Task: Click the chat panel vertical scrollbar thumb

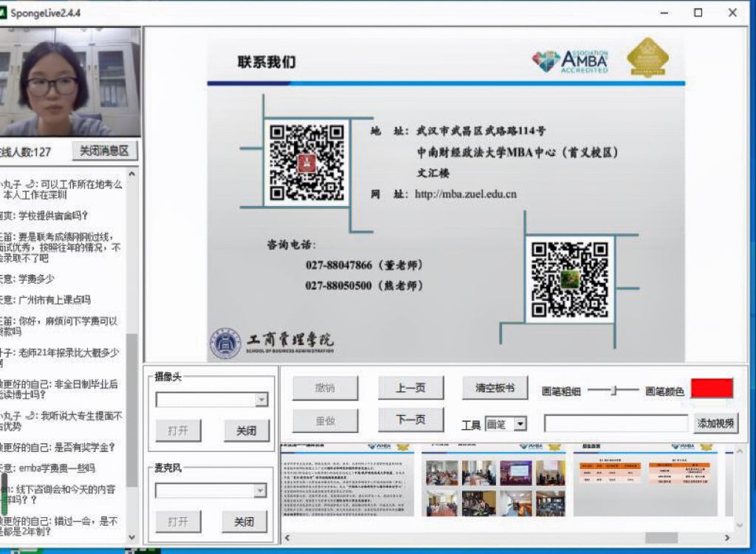Action: [131, 409]
